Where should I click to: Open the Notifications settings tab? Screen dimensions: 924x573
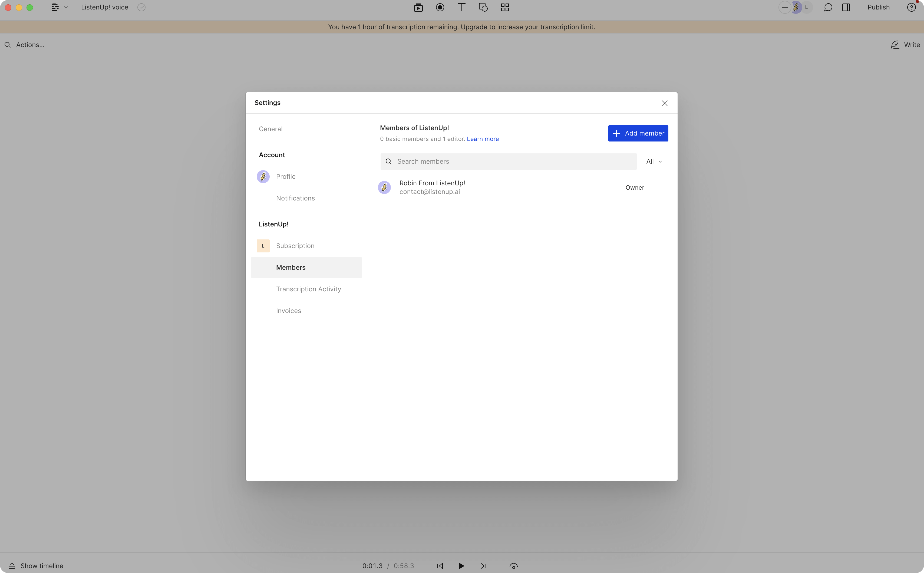[x=295, y=198]
